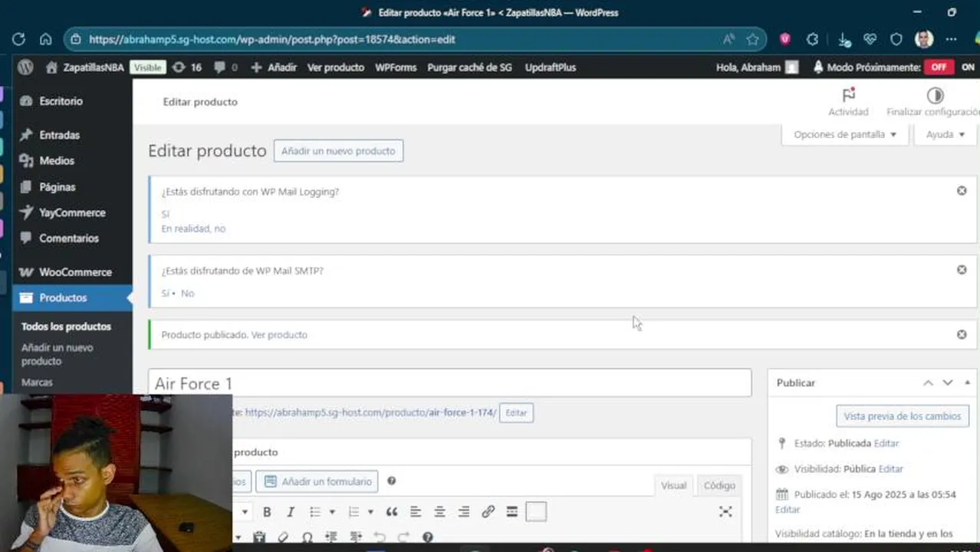Switch Modo Próximamente to ON

click(x=968, y=67)
